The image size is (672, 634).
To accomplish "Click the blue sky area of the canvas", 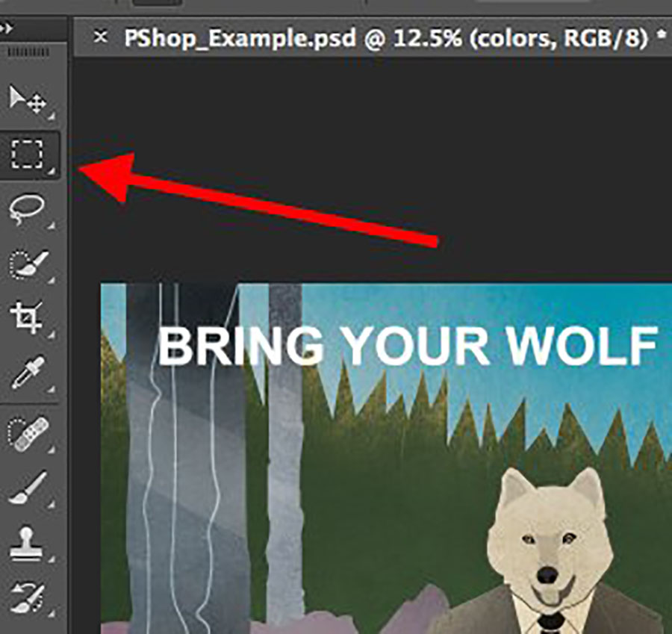I will [x=448, y=306].
